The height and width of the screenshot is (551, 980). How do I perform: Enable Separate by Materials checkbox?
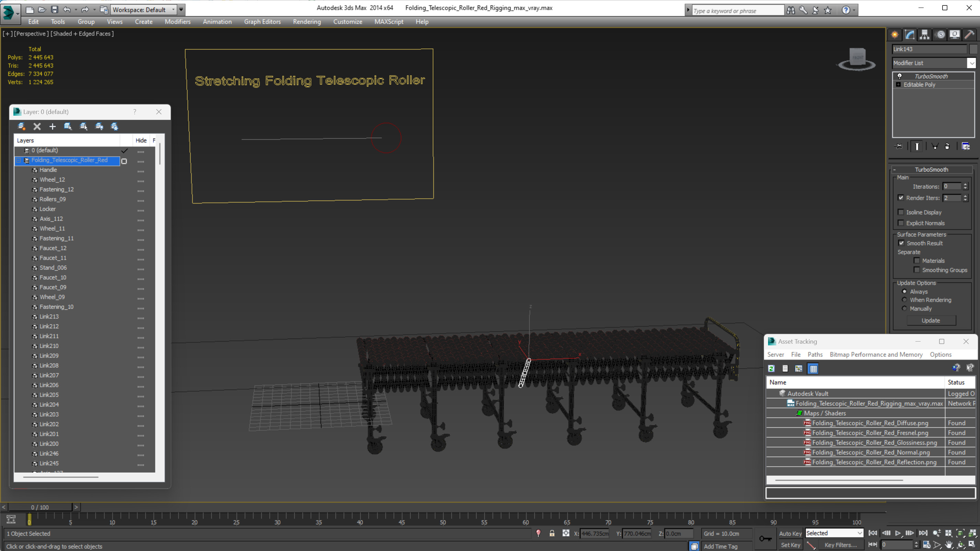tap(917, 261)
